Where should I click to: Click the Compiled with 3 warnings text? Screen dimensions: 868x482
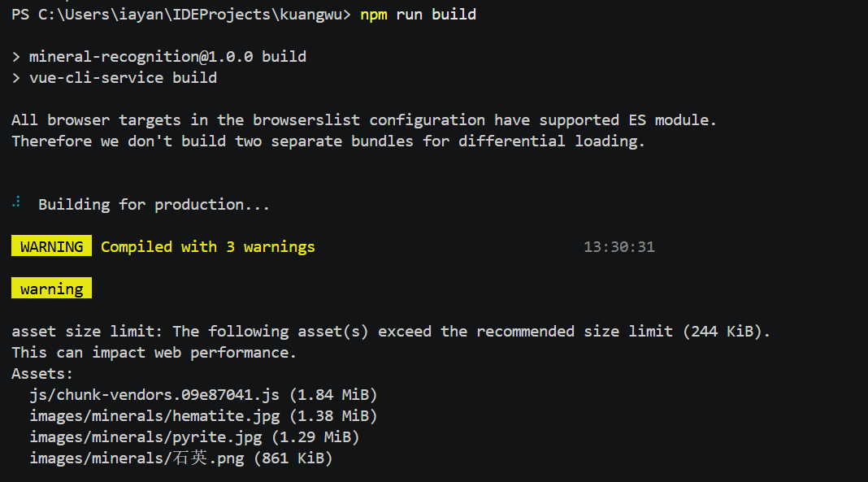207,247
